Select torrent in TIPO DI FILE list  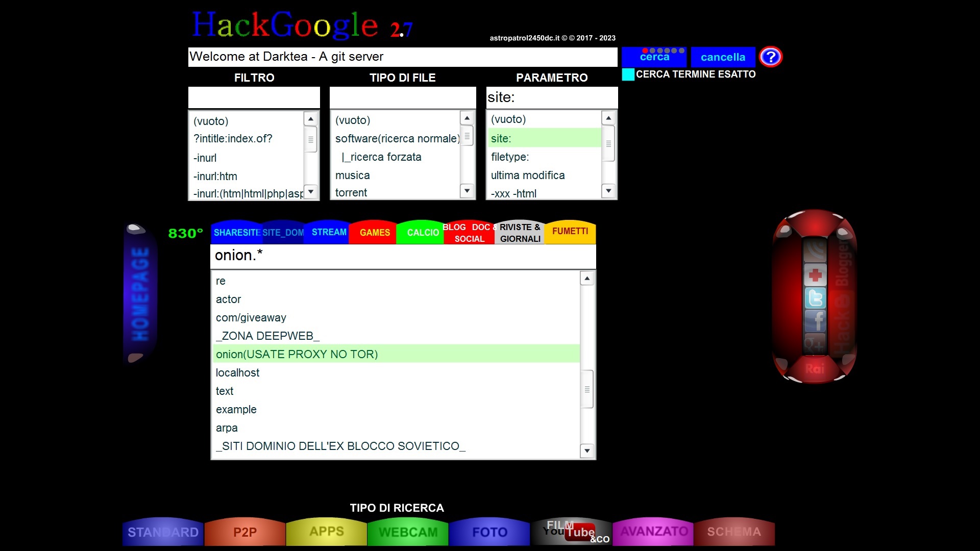click(396, 193)
